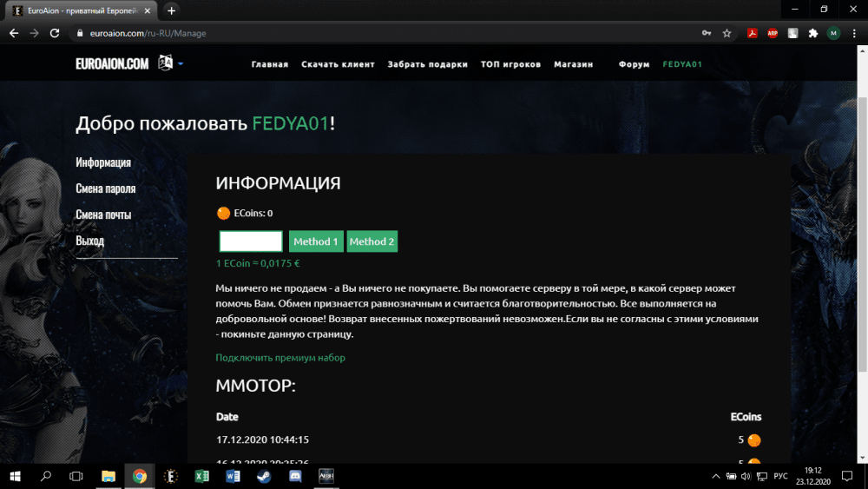The image size is (868, 489).
Task: Click the Chrome profile avatar
Action: pyautogui.click(x=833, y=33)
